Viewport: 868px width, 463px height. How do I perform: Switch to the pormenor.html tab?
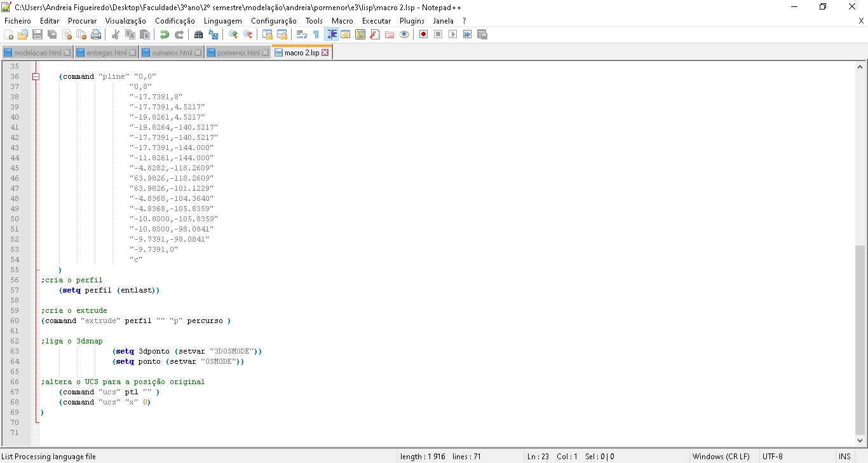[x=238, y=53]
